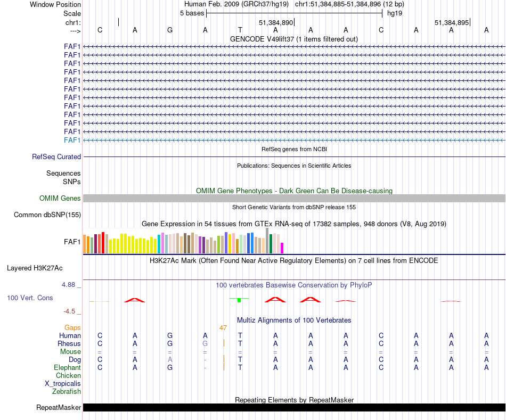Click the 100 Vert. Cons label

pos(30,298)
